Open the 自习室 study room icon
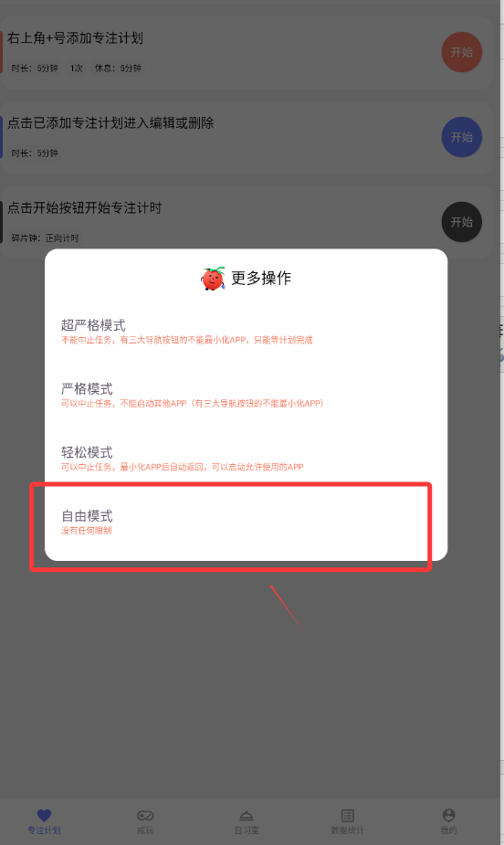504x845 pixels. 247,816
